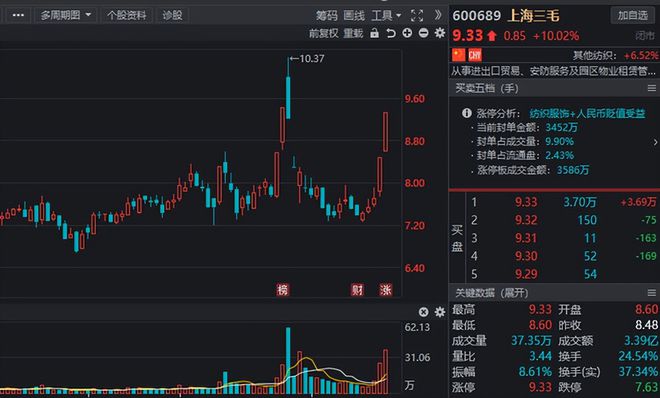Select bid level 2 price 9.32

[526, 220]
